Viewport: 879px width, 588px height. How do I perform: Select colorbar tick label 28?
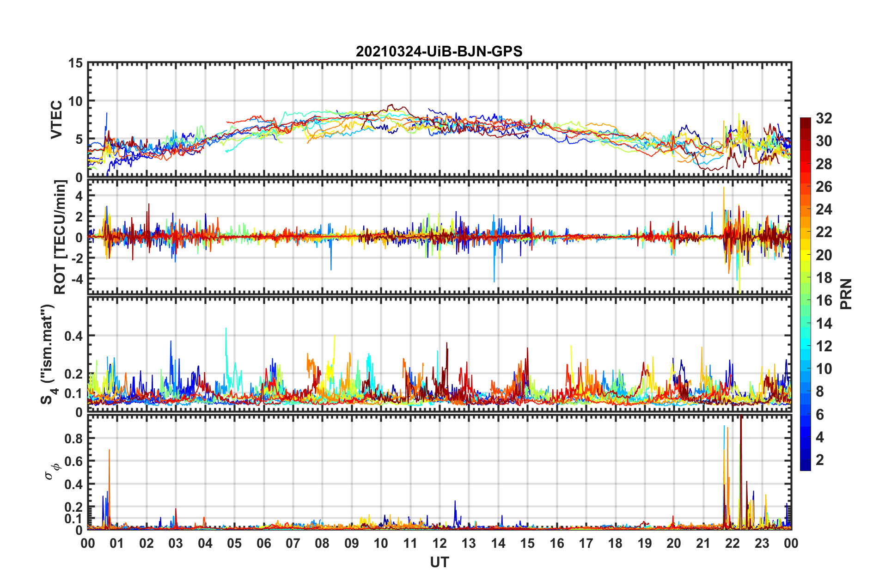(824, 164)
